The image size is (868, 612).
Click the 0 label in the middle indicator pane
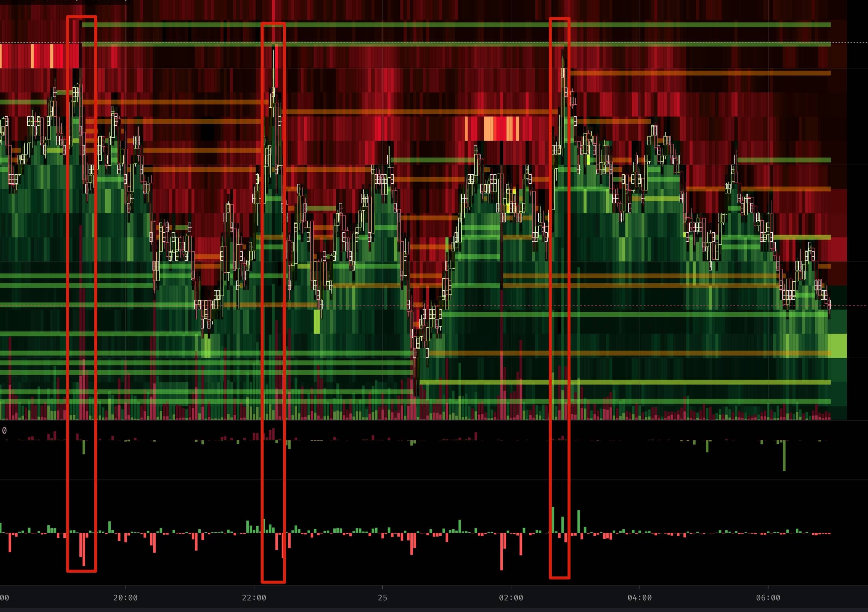pyautogui.click(x=4, y=431)
